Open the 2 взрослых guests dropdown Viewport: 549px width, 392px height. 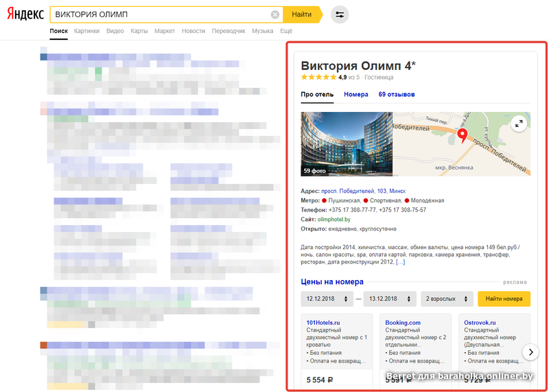point(447,299)
